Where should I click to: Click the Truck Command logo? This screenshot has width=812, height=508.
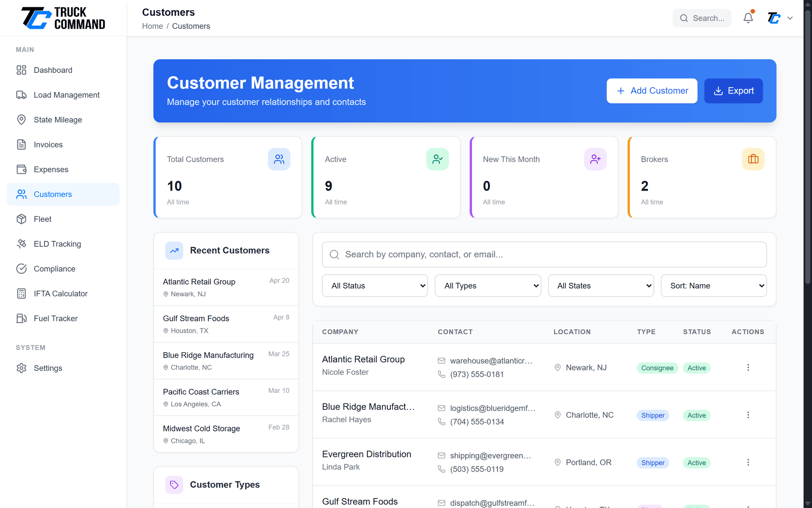click(63, 18)
